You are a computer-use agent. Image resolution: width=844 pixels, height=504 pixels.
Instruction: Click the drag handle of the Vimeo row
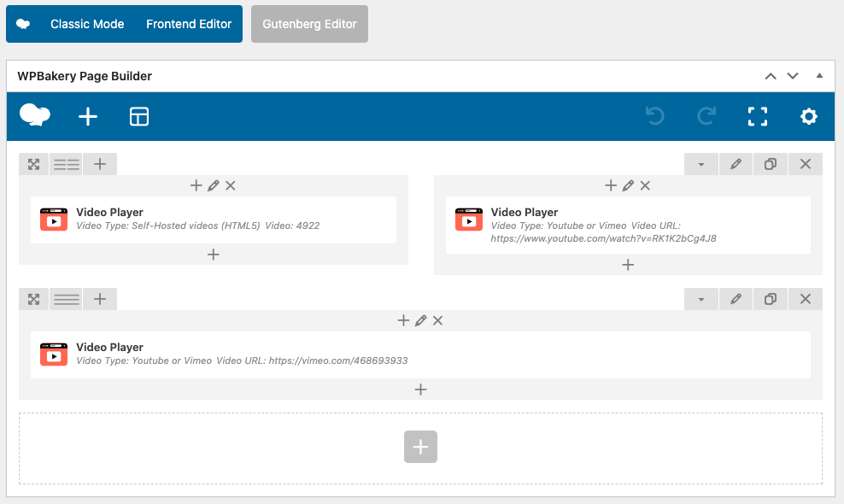pyautogui.click(x=34, y=299)
